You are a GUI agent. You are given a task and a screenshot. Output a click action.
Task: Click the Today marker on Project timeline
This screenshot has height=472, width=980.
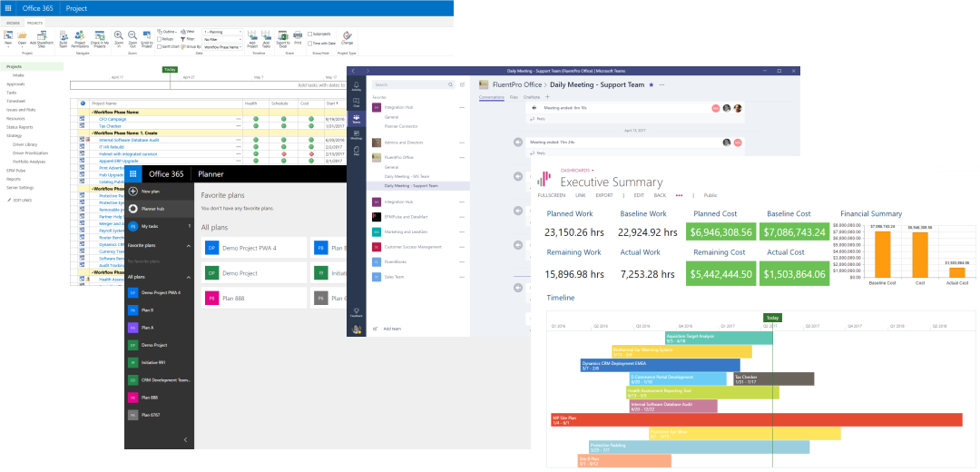tap(170, 69)
